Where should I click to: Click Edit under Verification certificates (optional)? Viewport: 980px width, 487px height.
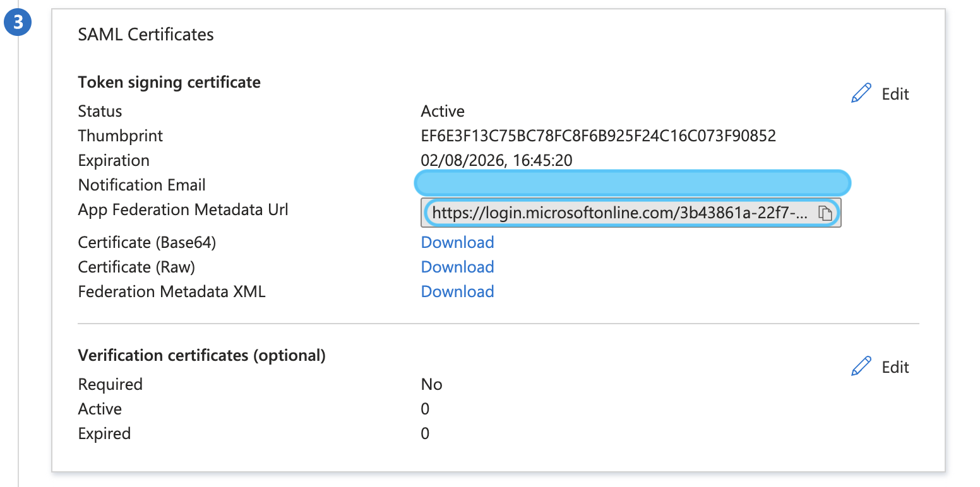[x=880, y=367]
